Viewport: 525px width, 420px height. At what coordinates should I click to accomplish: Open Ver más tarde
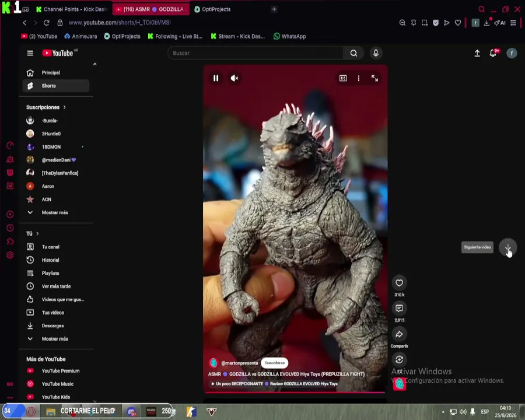[56, 286]
